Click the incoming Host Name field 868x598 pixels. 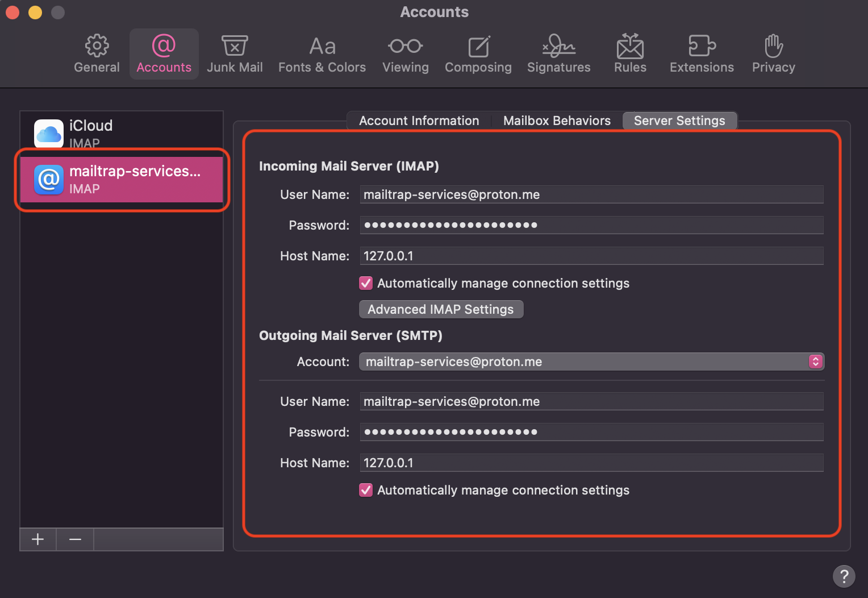592,256
